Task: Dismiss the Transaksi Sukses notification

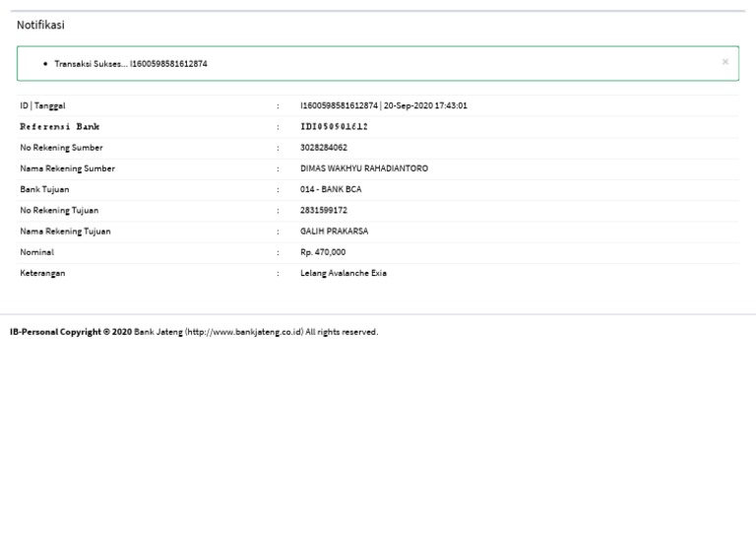Action: (724, 62)
